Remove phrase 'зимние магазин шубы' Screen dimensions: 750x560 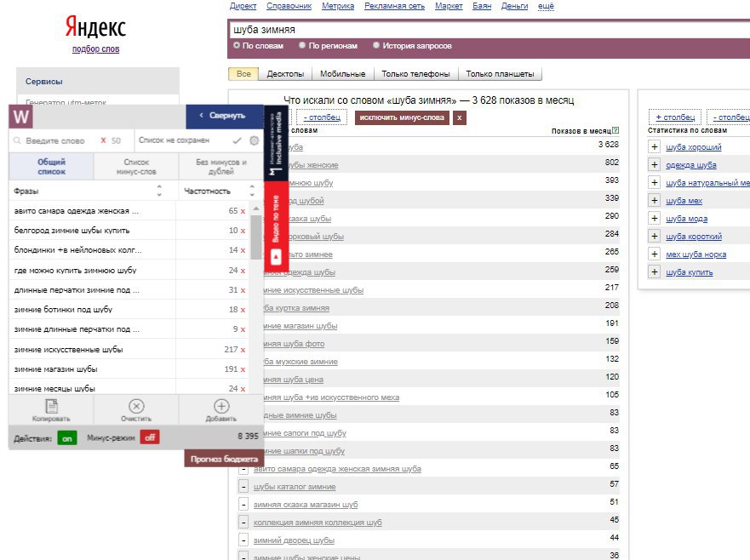[x=243, y=369]
